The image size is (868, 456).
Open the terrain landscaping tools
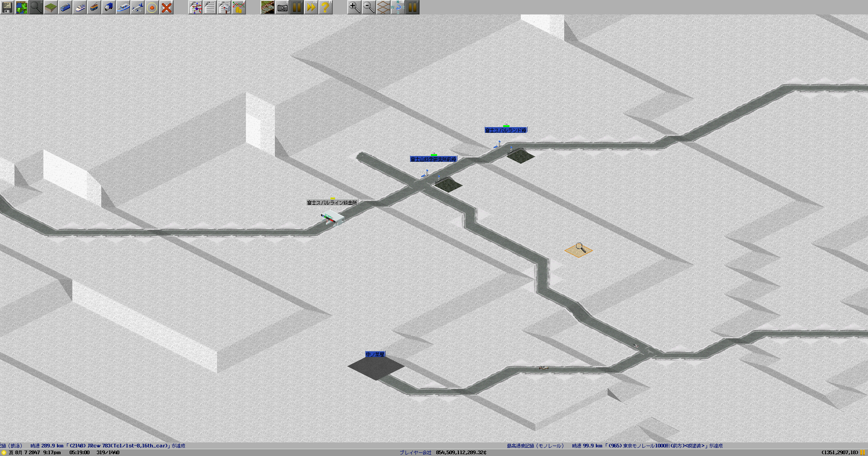point(51,7)
